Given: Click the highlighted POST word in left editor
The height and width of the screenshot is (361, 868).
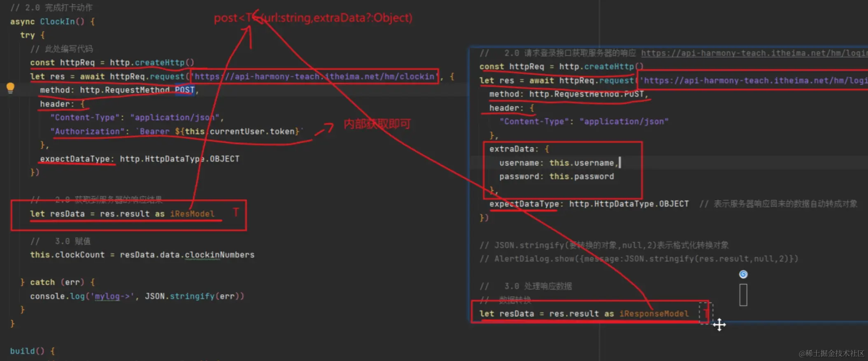Looking at the screenshot, I should pos(184,90).
